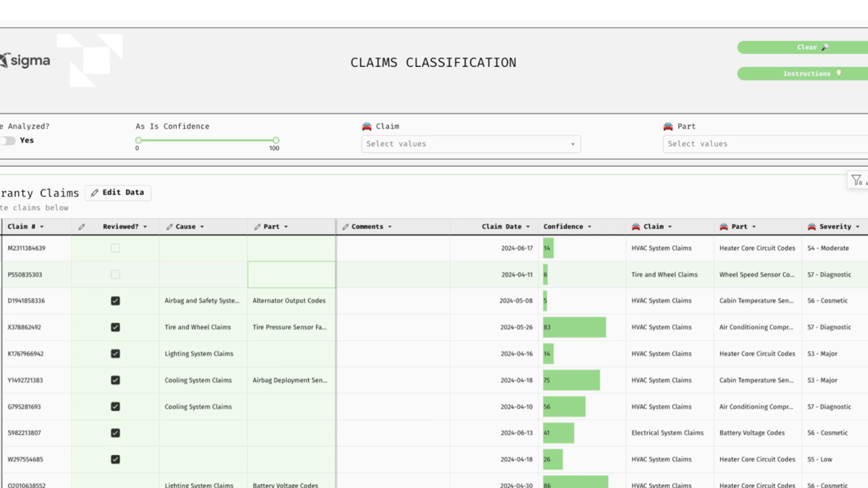Click the severity 'S5 - Low'
Viewport: 868px width, 488px height.
point(819,459)
